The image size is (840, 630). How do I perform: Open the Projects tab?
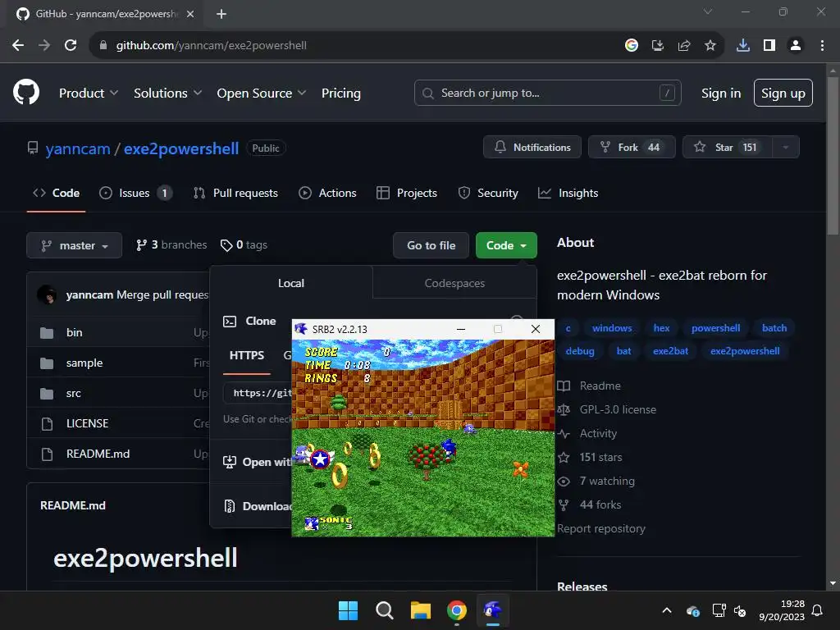pos(407,193)
